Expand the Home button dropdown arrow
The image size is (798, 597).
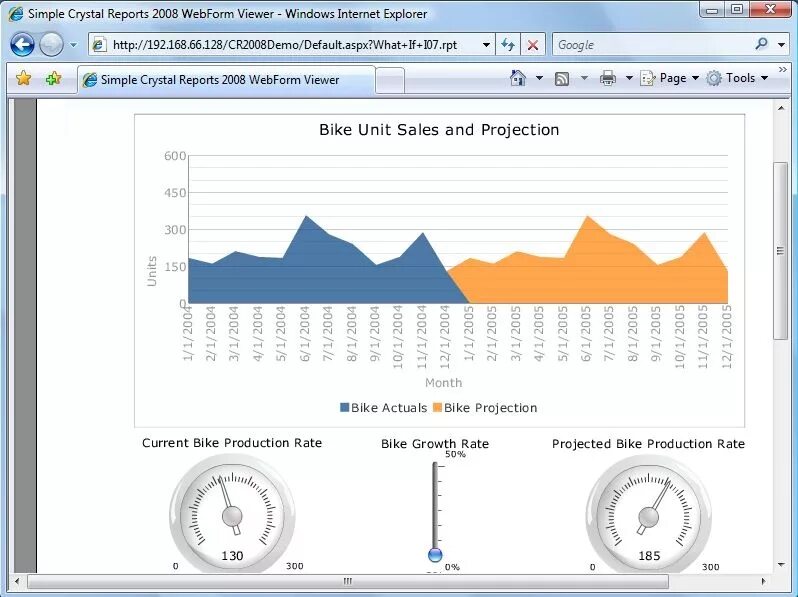[x=539, y=78]
